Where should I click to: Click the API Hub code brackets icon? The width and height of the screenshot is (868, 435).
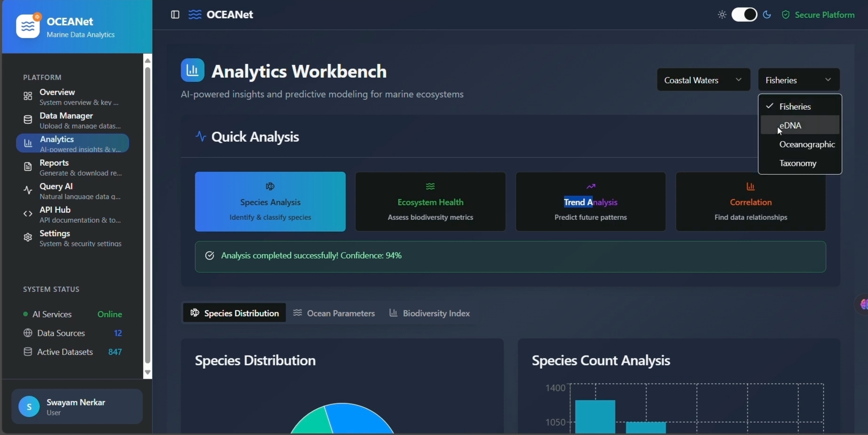pyautogui.click(x=28, y=214)
